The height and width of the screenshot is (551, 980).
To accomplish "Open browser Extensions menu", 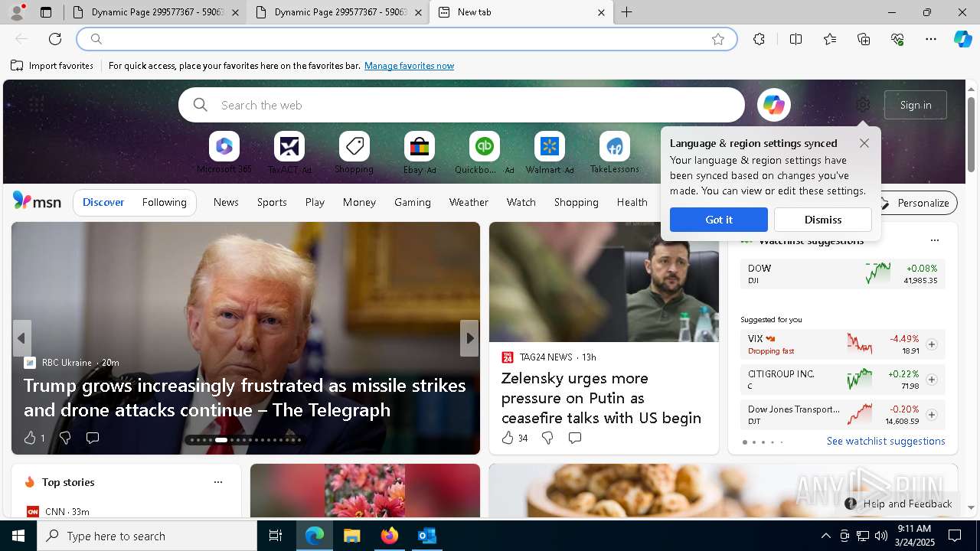I will click(759, 39).
